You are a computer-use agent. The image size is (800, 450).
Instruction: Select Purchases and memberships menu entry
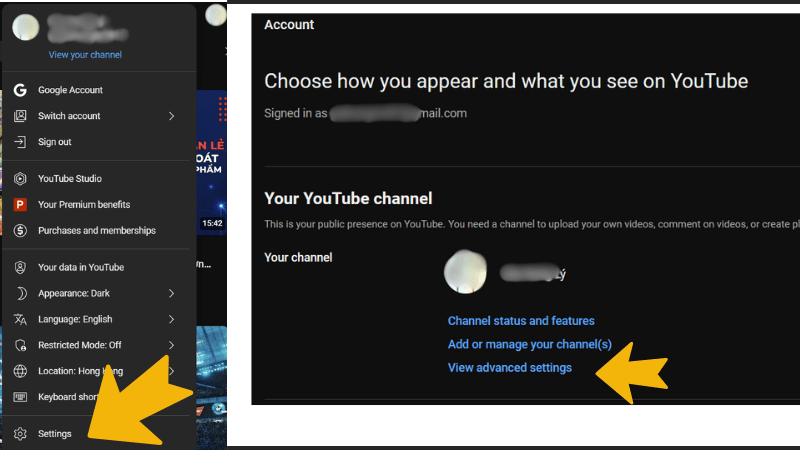pos(99,231)
